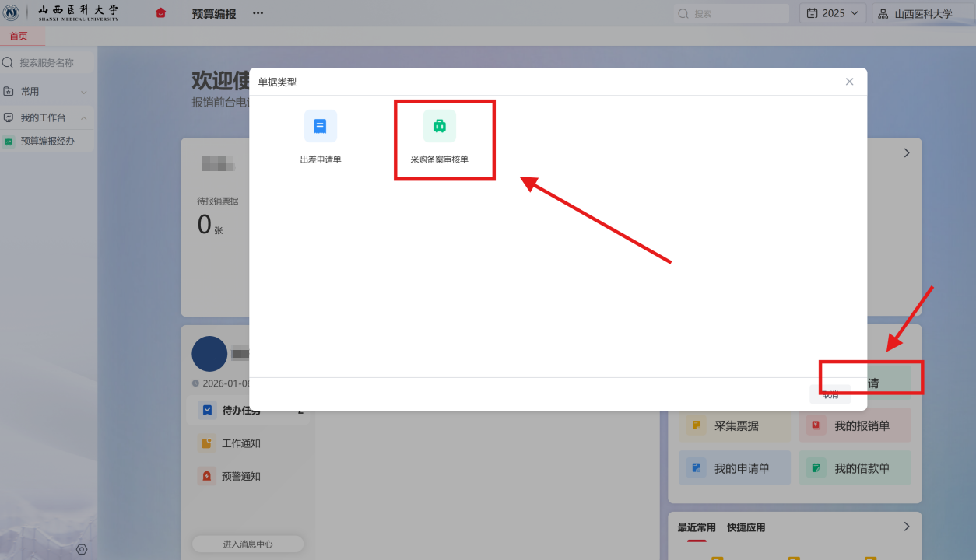976x560 pixels.
Task: Open the settings gear at sidebar bottom
Action: click(x=82, y=549)
